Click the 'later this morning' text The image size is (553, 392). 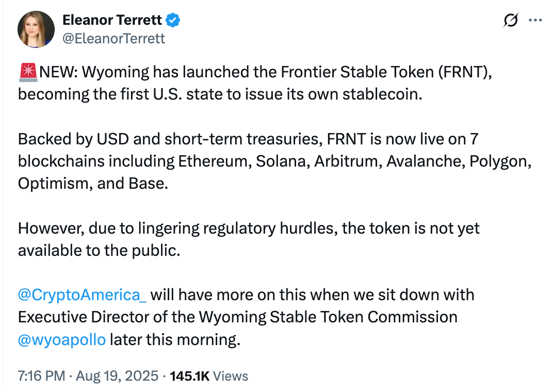tap(175, 340)
